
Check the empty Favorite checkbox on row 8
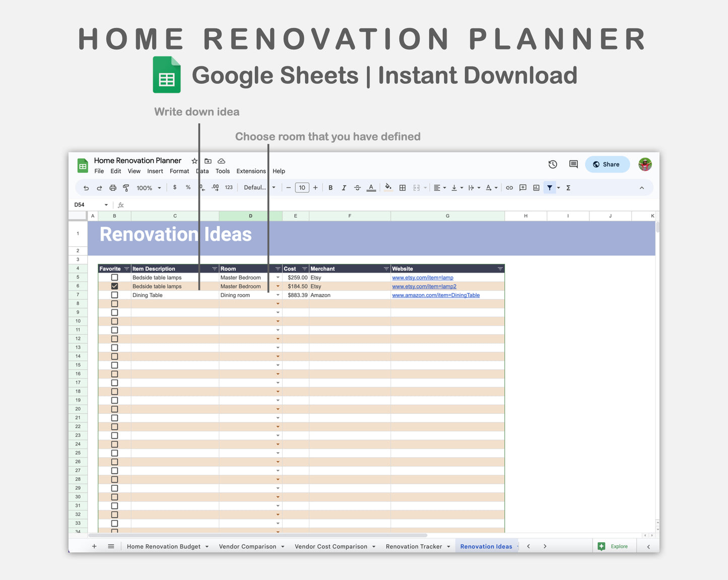pos(114,303)
